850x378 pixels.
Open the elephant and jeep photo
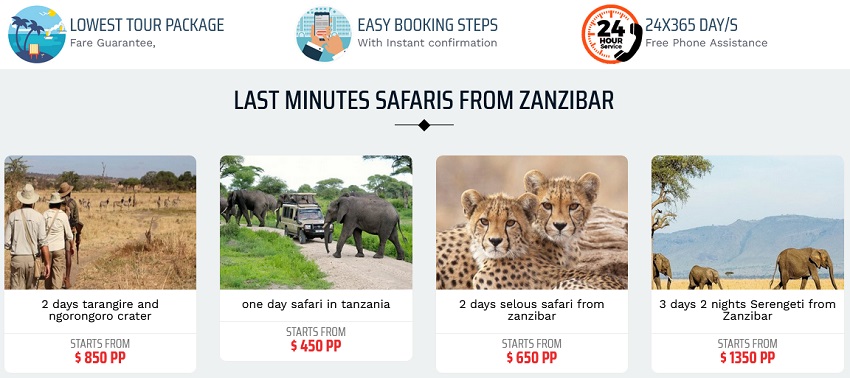316,222
